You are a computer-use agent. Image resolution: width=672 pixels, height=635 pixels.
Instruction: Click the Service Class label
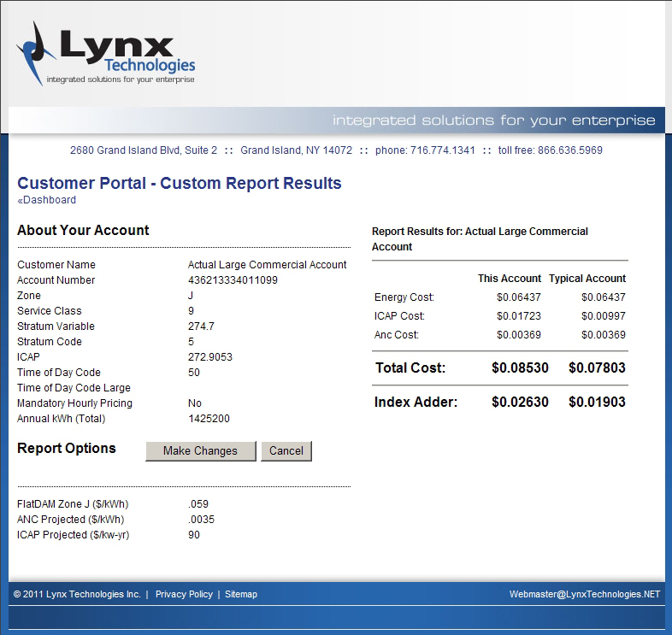pos(50,311)
